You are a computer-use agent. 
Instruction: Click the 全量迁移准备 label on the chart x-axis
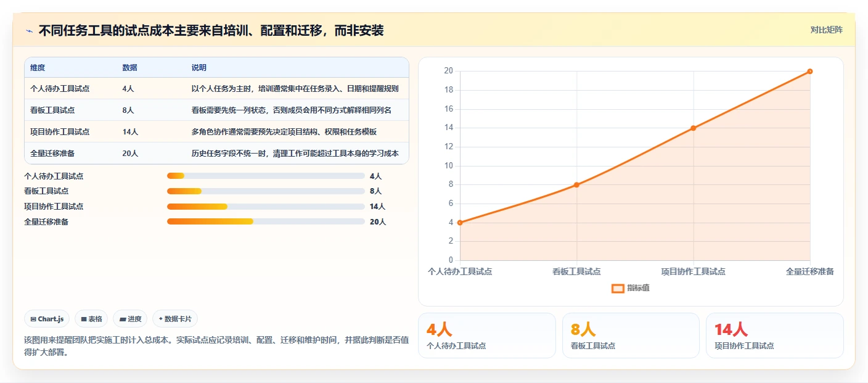(810, 271)
